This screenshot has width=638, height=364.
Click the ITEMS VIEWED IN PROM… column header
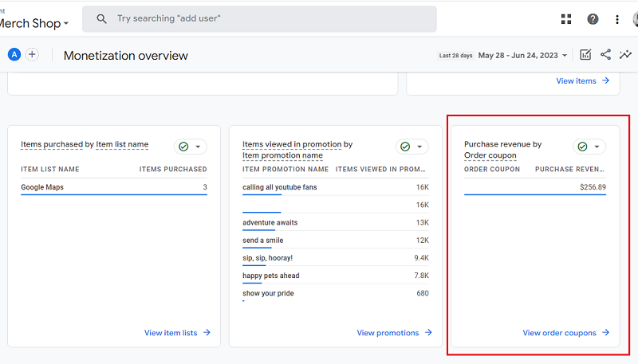point(380,169)
